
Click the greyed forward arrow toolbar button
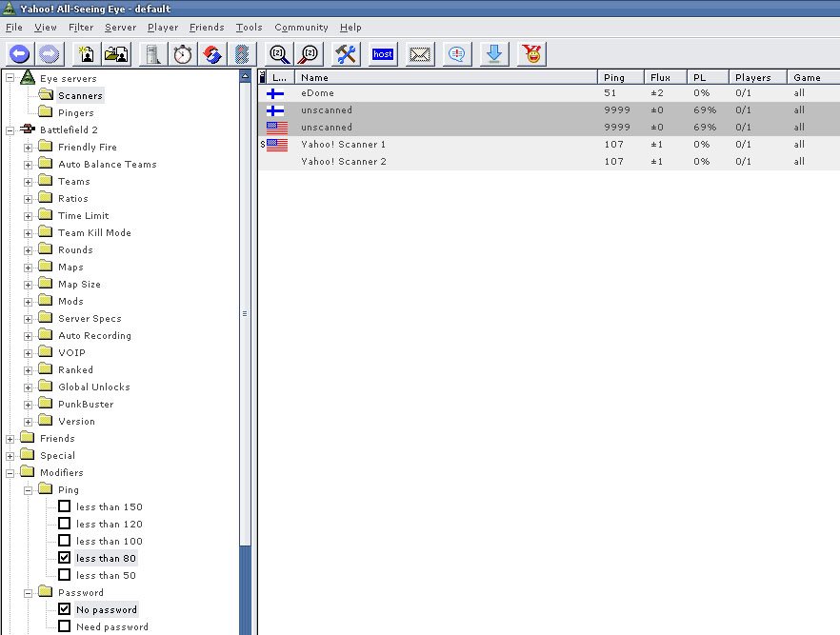coord(50,54)
